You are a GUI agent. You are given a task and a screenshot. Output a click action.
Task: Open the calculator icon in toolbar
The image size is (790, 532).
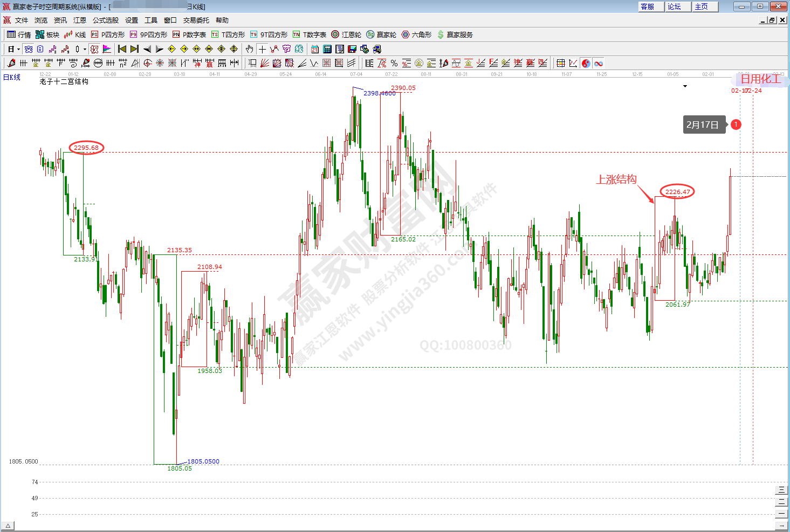pos(327,49)
